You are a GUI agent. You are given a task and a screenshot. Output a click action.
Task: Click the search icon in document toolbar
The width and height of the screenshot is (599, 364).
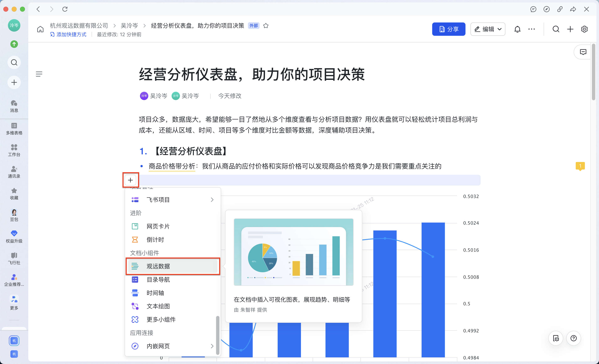(556, 29)
